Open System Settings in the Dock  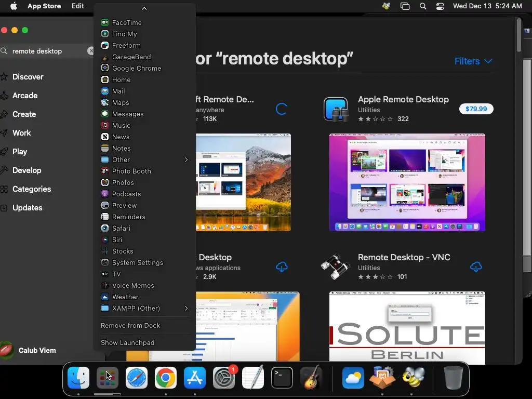224,378
